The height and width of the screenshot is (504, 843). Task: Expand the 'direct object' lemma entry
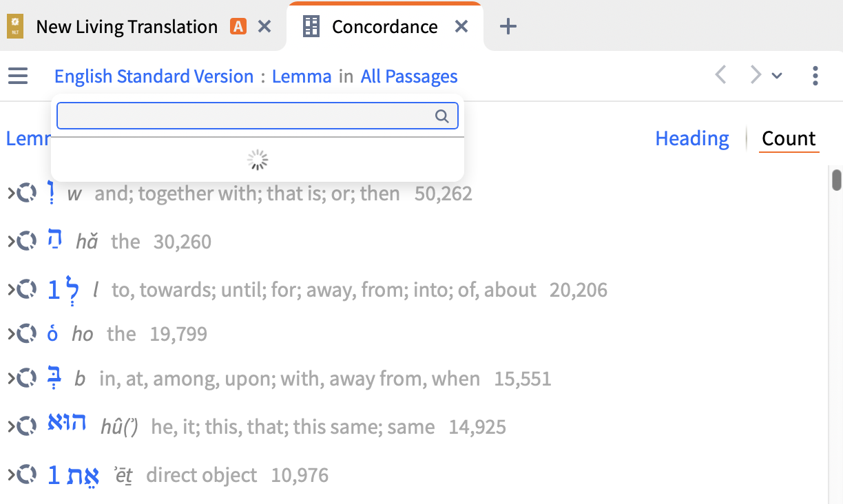click(x=11, y=475)
